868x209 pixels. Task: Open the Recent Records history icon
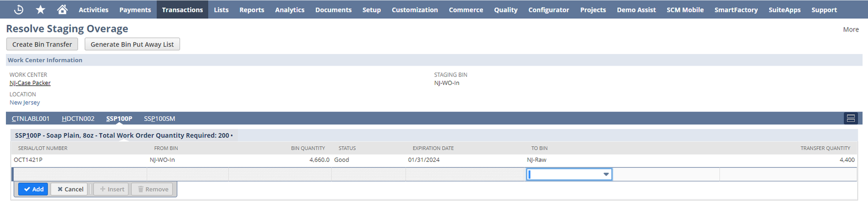pos(18,9)
